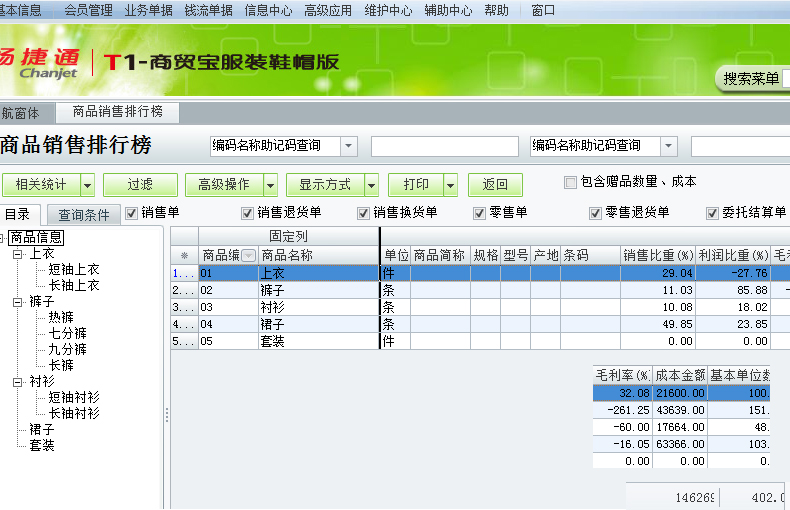Open the 窗口 menu

point(543,10)
